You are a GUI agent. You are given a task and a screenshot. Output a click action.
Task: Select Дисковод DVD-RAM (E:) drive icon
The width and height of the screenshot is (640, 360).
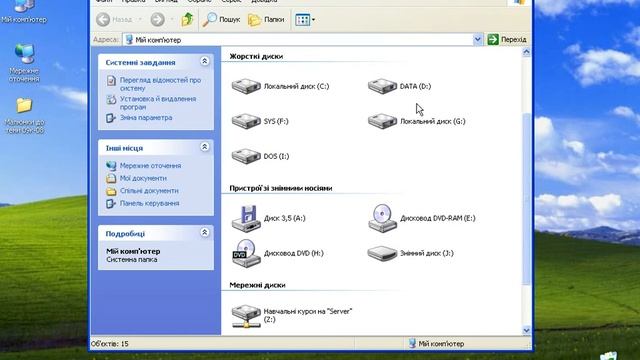(382, 218)
